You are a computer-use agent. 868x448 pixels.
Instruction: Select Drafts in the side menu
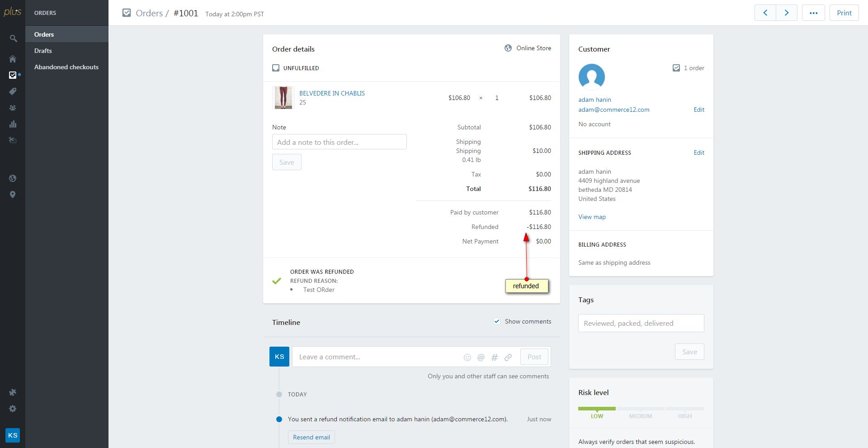[67, 51]
